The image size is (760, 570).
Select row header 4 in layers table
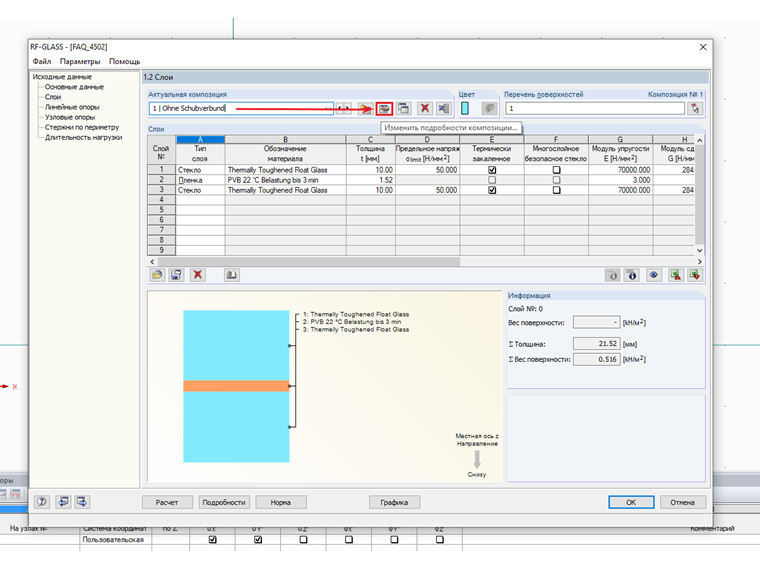click(161, 200)
